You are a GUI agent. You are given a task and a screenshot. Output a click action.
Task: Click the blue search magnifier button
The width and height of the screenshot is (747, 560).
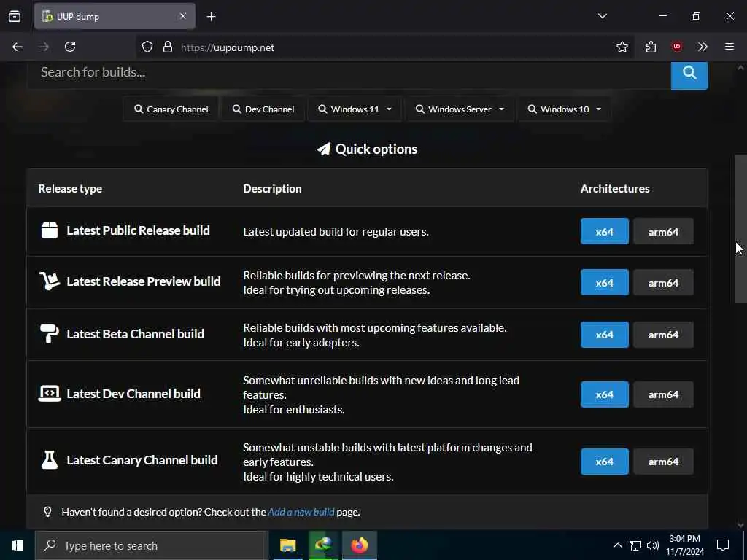tap(689, 74)
